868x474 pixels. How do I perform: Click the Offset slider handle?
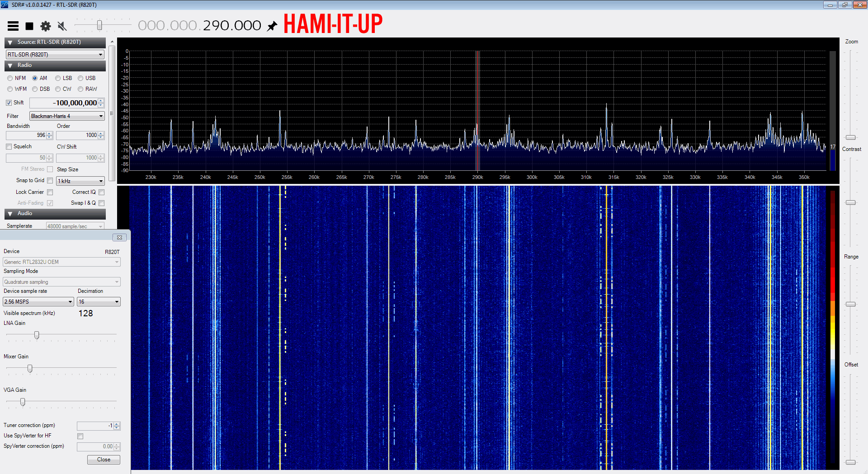pos(851,462)
